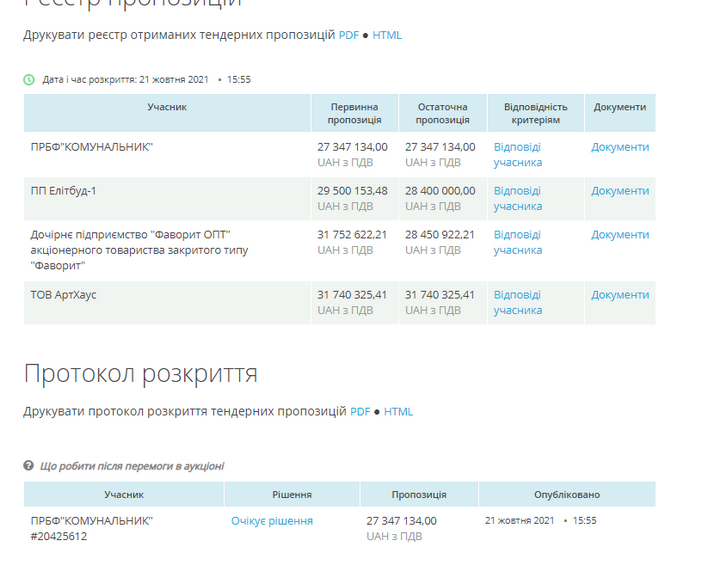Open criteria compliance for ТОВ АртХаус

click(x=517, y=302)
